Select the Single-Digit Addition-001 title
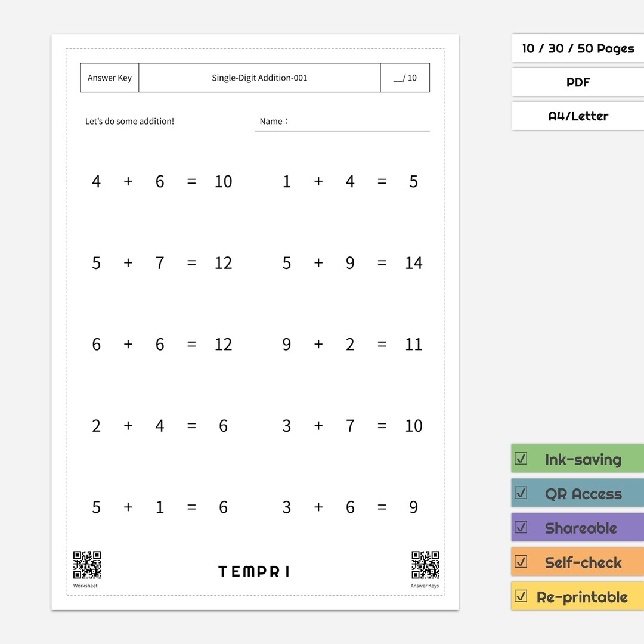The image size is (644, 644). [x=259, y=78]
